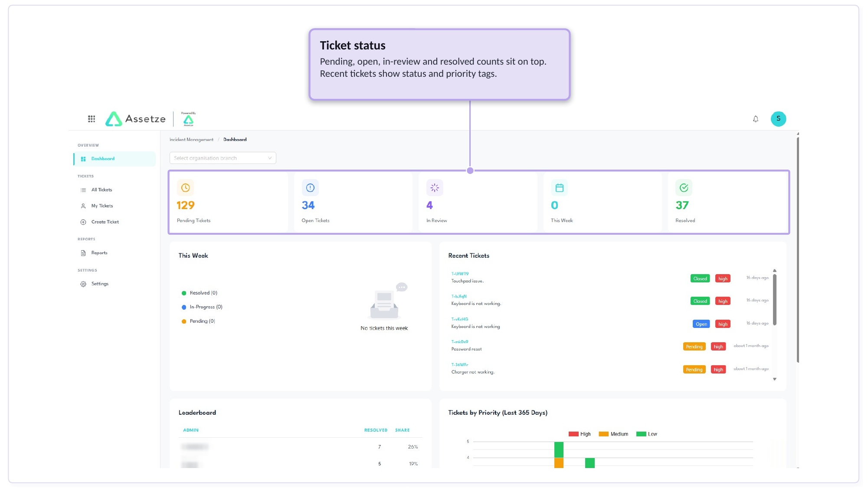Image resolution: width=868 pixels, height=488 pixels.
Task: Open the Settings page
Action: [x=100, y=284]
